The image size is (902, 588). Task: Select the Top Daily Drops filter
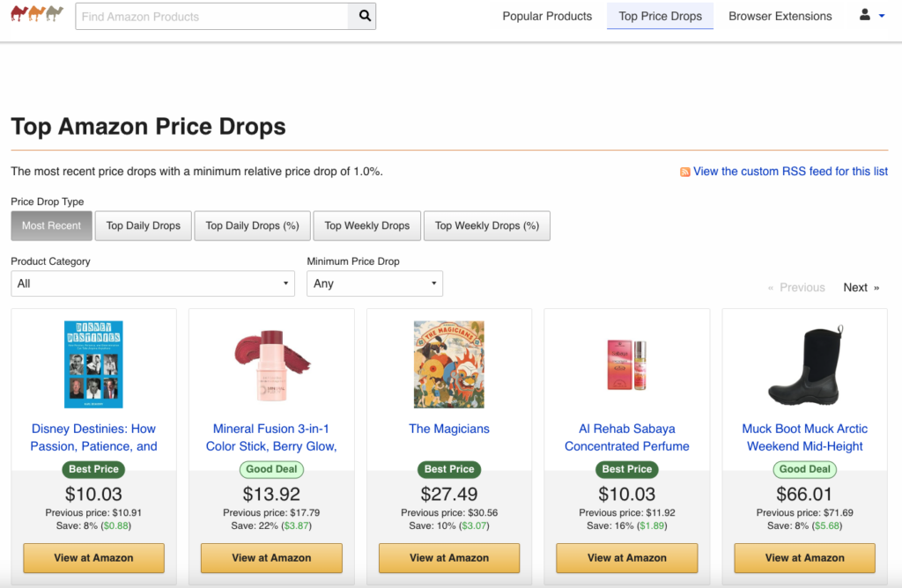pos(143,225)
